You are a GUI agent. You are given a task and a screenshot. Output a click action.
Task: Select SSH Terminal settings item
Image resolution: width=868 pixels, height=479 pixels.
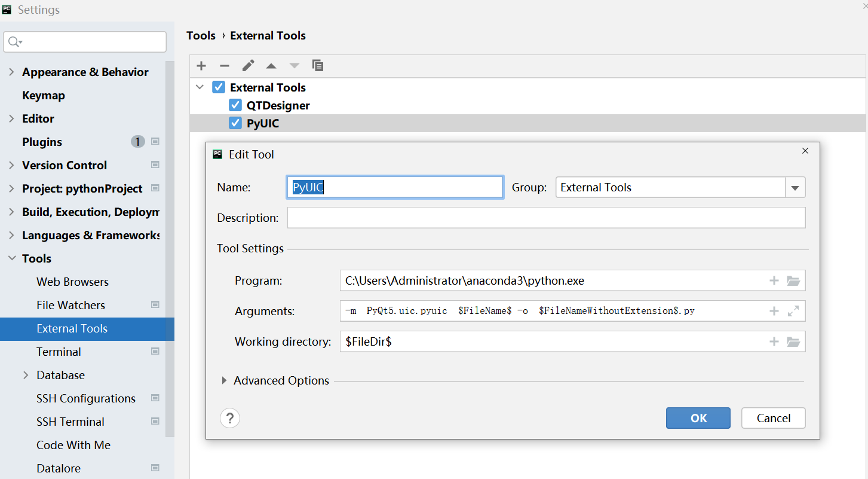(70, 422)
